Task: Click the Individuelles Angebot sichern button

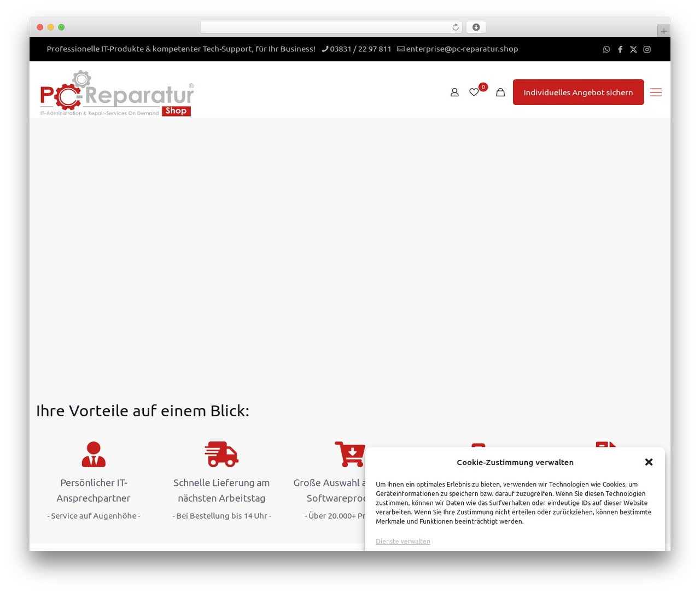Action: (x=578, y=92)
